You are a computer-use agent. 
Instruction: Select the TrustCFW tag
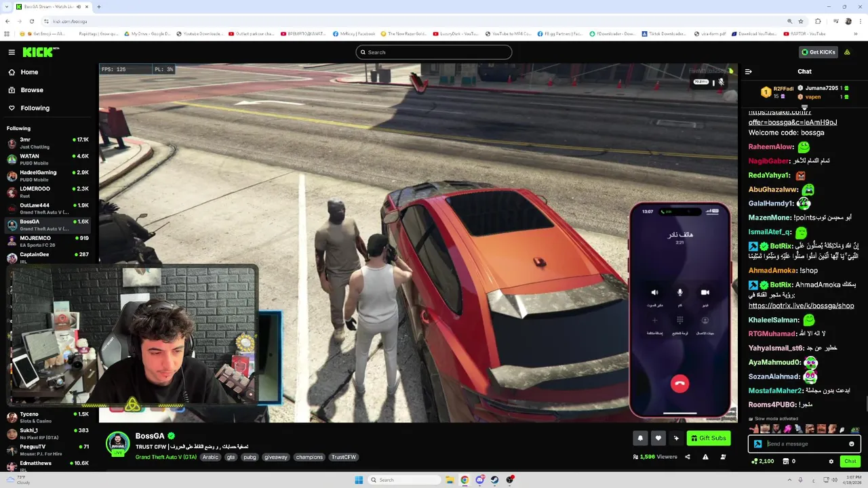click(x=344, y=457)
